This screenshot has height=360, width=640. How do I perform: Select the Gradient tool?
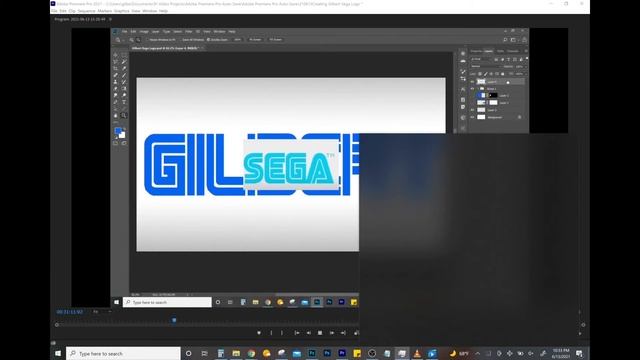(124, 89)
